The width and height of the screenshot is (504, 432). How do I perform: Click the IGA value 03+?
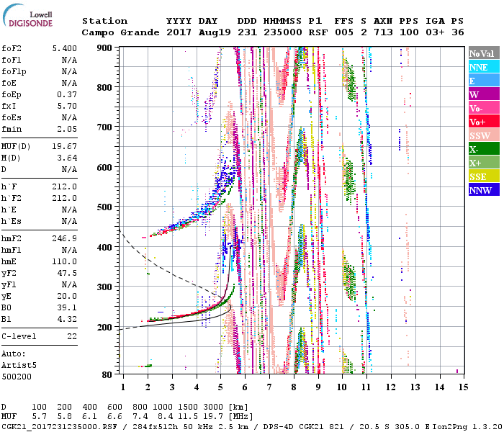pos(435,32)
